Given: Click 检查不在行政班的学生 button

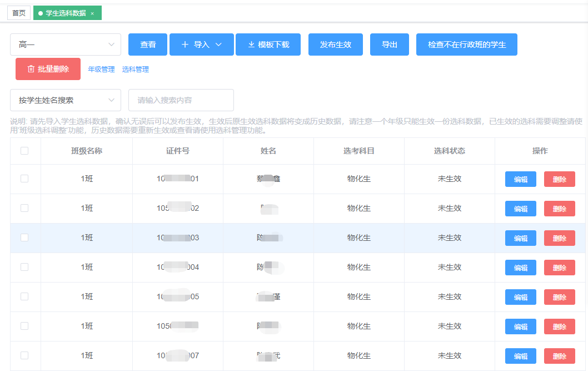Looking at the screenshot, I should 467,44.
